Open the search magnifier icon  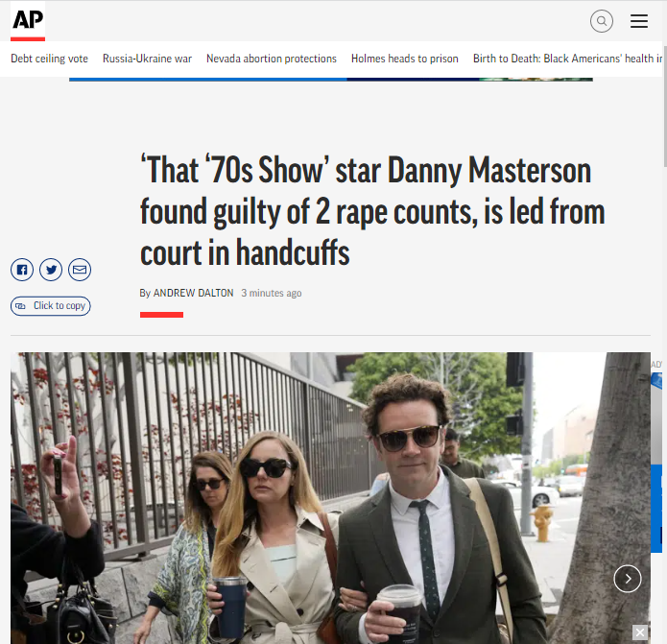(602, 21)
